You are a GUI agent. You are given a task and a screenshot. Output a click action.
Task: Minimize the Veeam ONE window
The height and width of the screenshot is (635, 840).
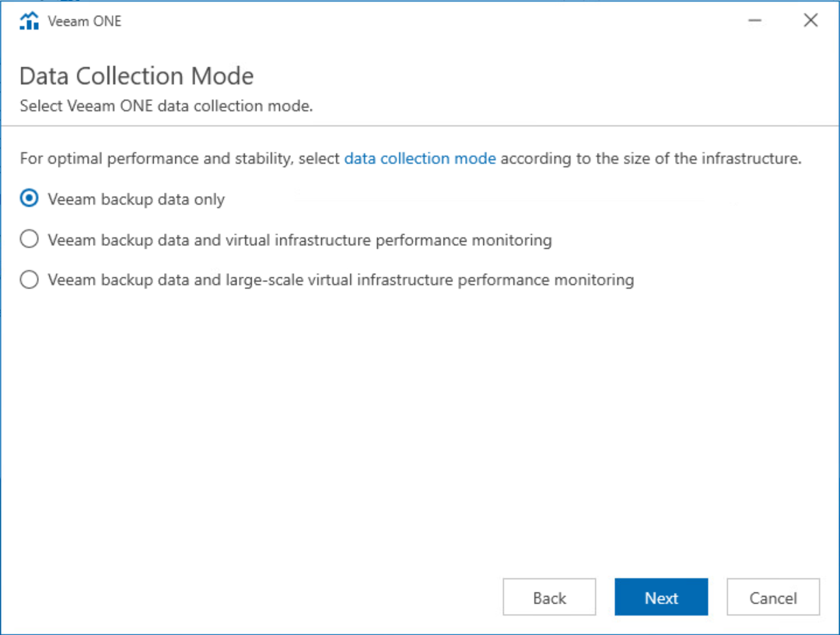(754, 20)
